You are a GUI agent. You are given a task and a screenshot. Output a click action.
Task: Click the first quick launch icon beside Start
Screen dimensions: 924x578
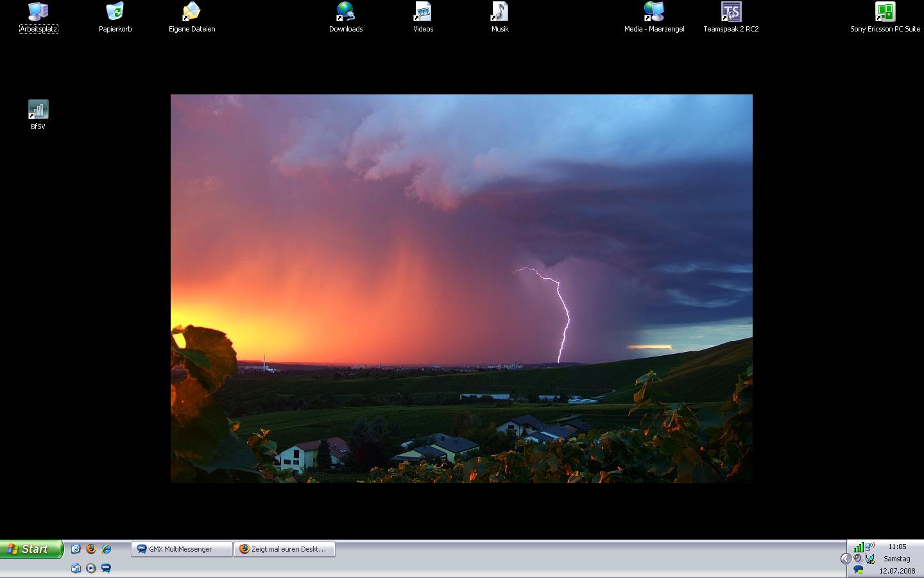tap(76, 549)
